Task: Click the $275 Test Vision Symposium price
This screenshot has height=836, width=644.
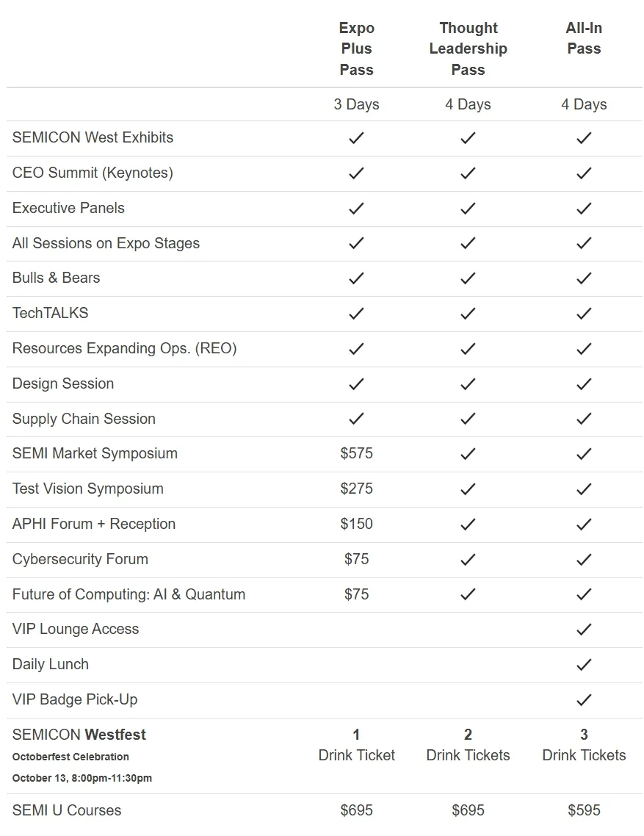Action: pyautogui.click(x=357, y=489)
